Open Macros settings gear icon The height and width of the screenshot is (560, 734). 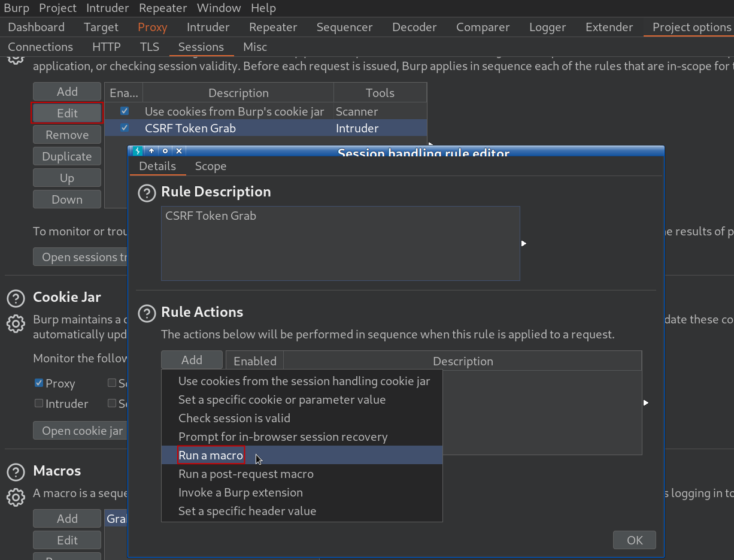coord(16,497)
